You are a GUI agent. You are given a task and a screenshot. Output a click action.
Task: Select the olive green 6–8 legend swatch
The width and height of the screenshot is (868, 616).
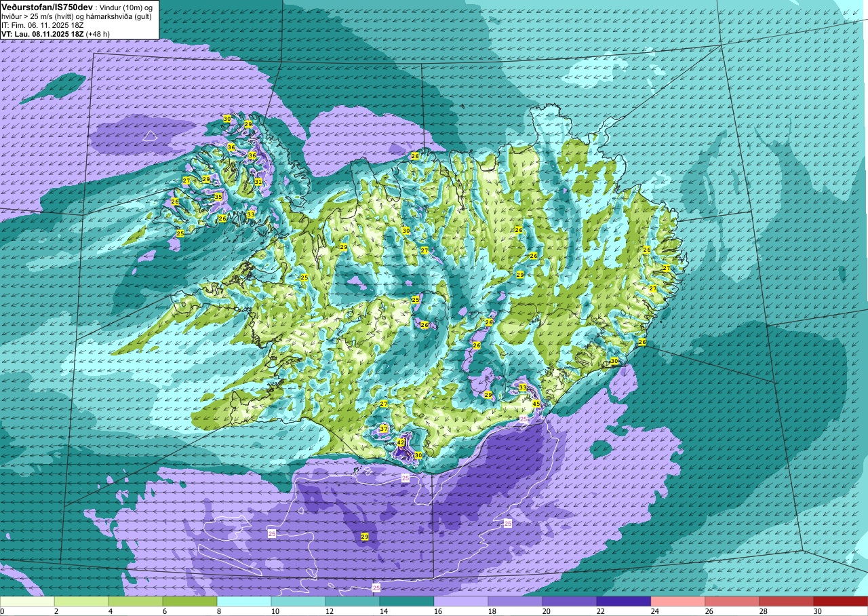190,601
